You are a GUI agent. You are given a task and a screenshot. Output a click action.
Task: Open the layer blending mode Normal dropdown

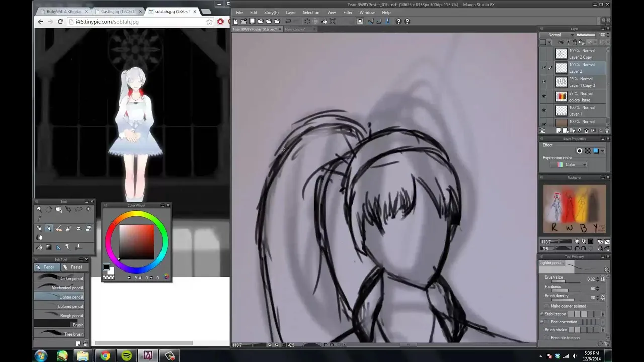(557, 35)
